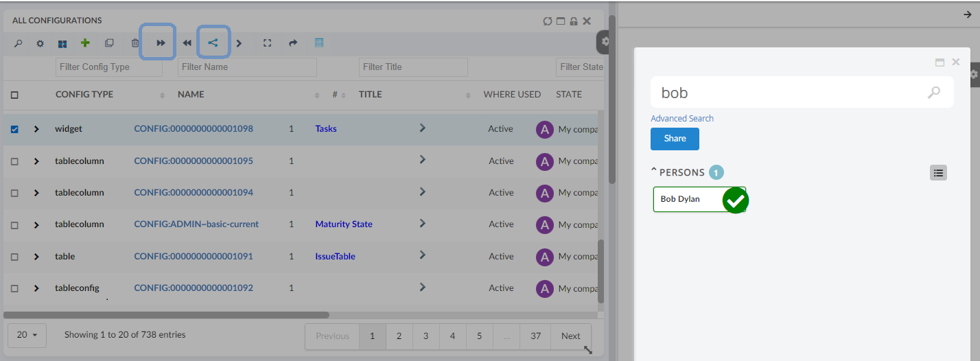Click the horizontal scrollbar under the table
The height and width of the screenshot is (361, 980).
pos(166,315)
